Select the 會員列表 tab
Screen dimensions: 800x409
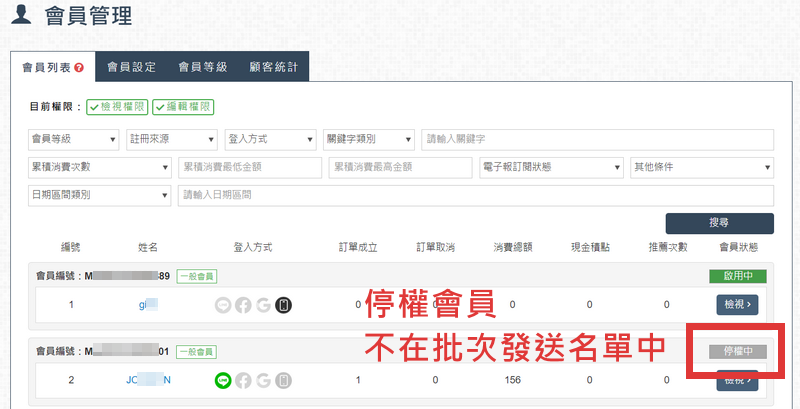click(x=53, y=67)
